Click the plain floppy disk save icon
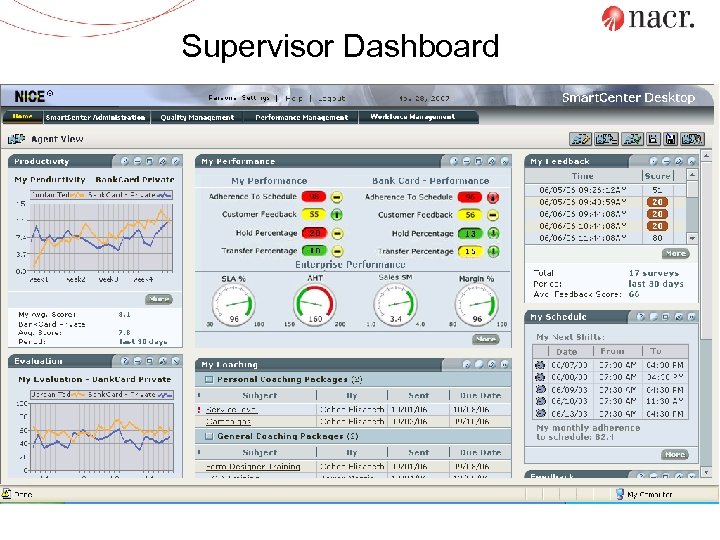 tap(653, 139)
